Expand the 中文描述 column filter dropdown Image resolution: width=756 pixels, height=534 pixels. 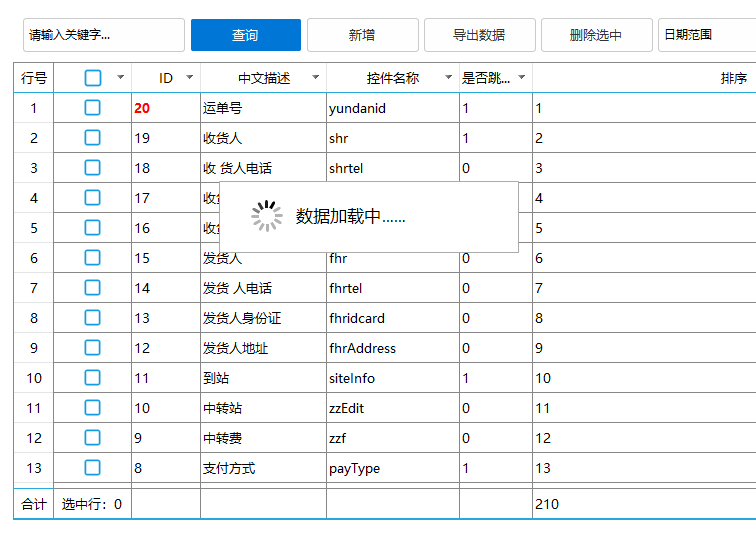tap(315, 78)
